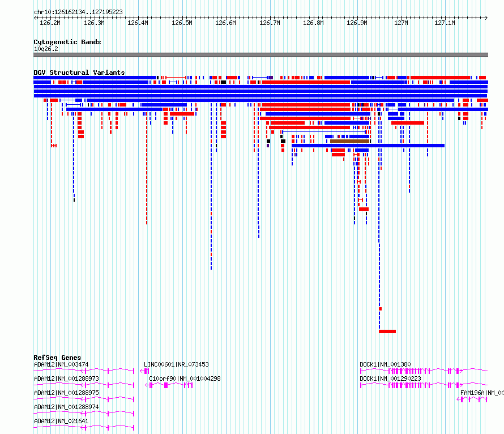
Task: Click the 126.3M ruler tick label
Action: coord(94,23)
